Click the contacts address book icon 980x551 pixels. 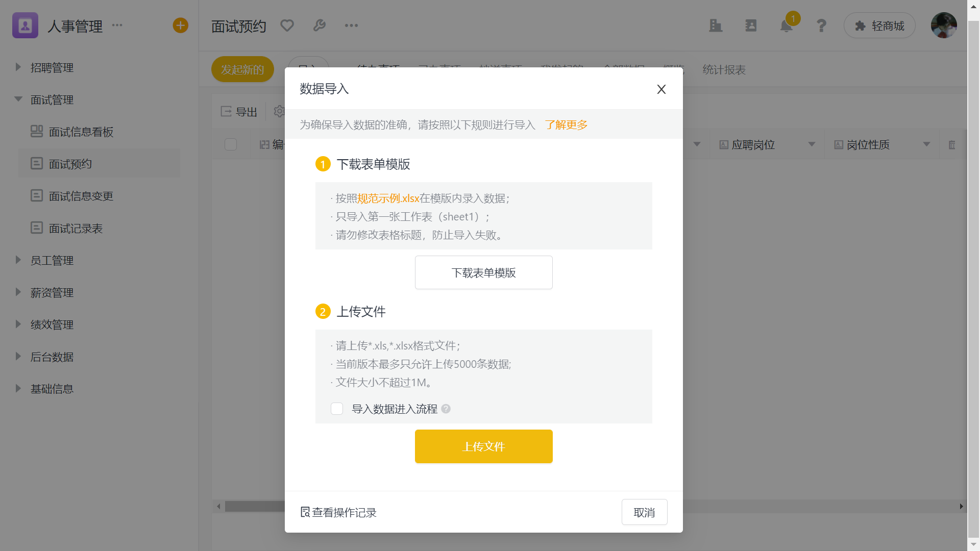point(751,26)
